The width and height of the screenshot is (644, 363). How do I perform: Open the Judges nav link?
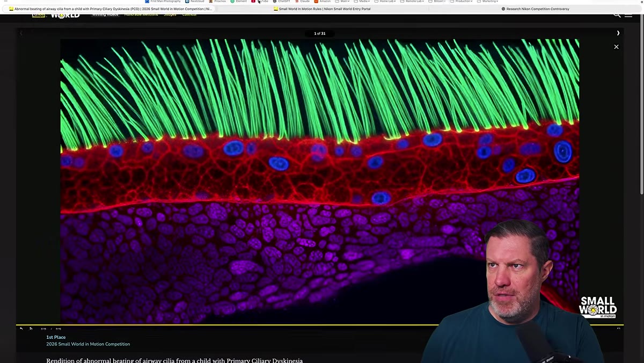(170, 14)
